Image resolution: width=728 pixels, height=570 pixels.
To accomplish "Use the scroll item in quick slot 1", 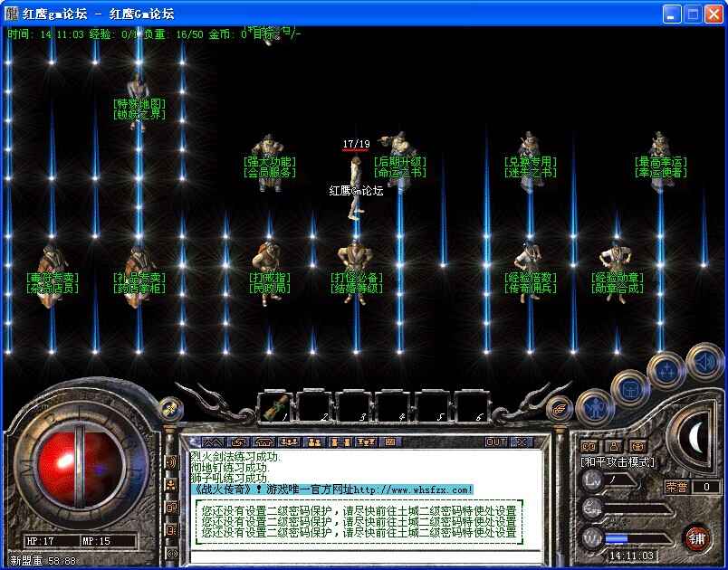I will pyautogui.click(x=274, y=408).
